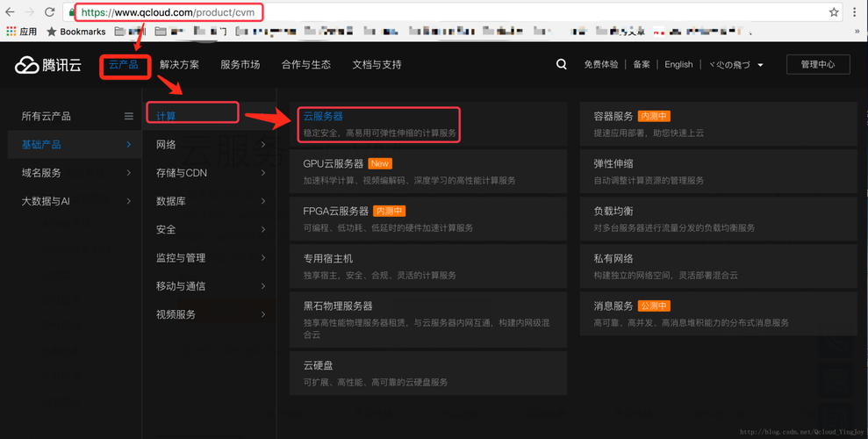The height and width of the screenshot is (439, 868).
Task: Expand 大数据与AI category chevron
Action: (129, 201)
